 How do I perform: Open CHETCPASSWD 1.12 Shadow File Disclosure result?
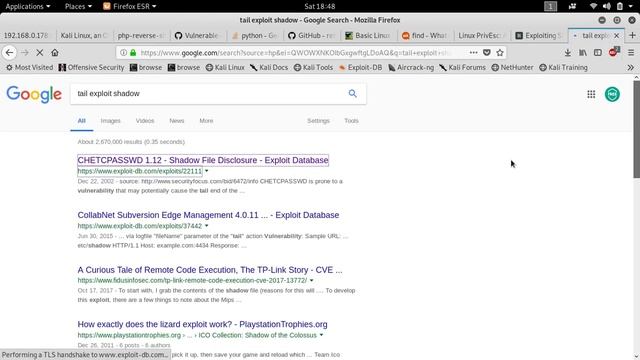point(203,160)
